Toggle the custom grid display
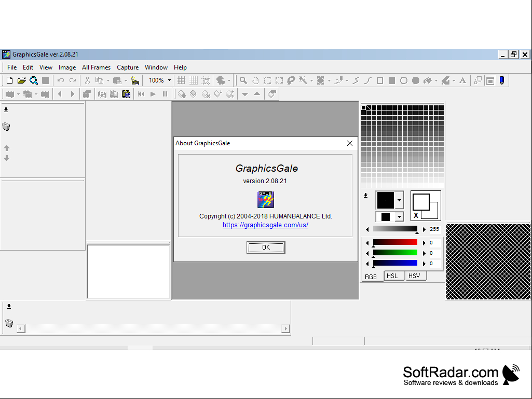Image resolution: width=532 pixels, height=399 pixels. click(194, 80)
